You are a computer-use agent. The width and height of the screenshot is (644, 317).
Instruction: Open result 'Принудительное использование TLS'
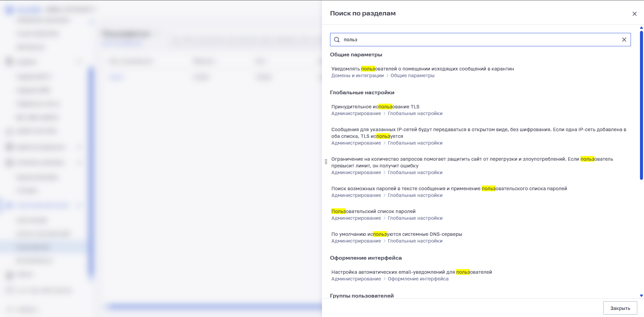(x=375, y=107)
